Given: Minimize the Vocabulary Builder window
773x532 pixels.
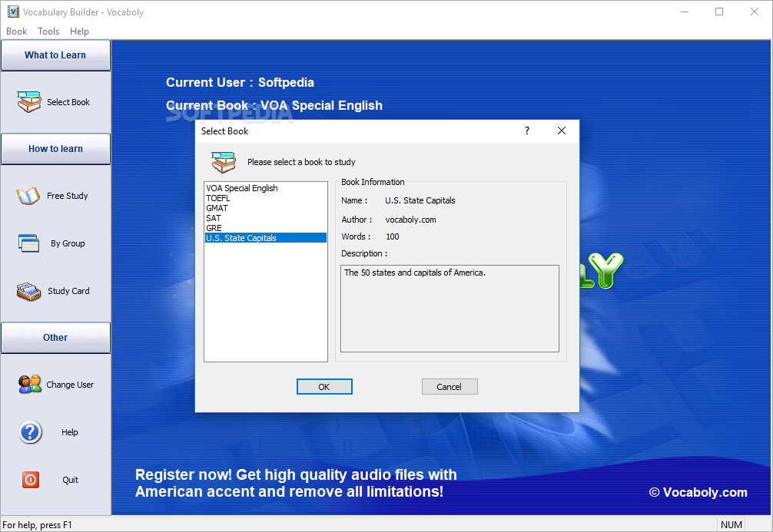Looking at the screenshot, I should 685,12.
